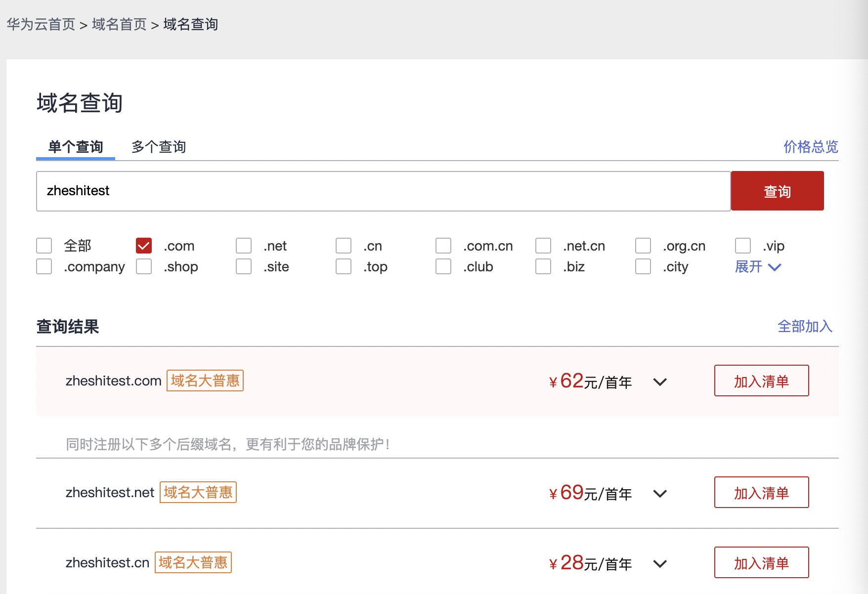Check the .com.cn checkbox

[x=443, y=246]
